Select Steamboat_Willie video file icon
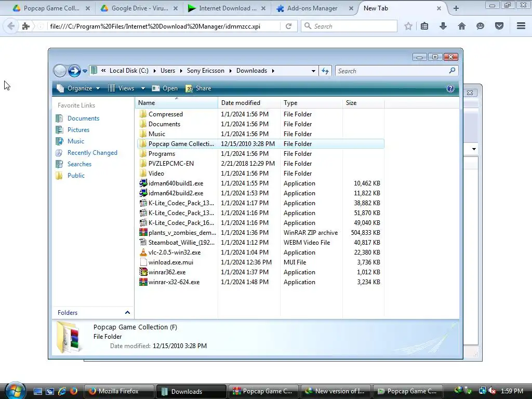The image size is (532, 399). [x=143, y=243]
